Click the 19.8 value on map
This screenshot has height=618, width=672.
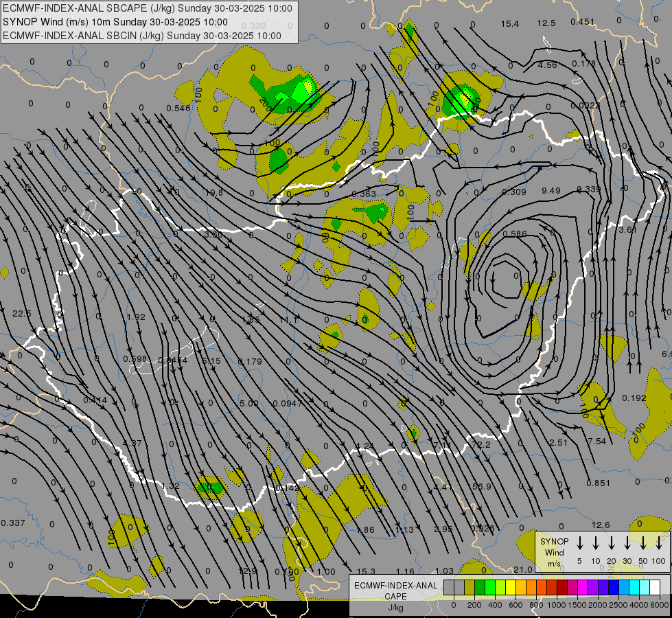214,192
